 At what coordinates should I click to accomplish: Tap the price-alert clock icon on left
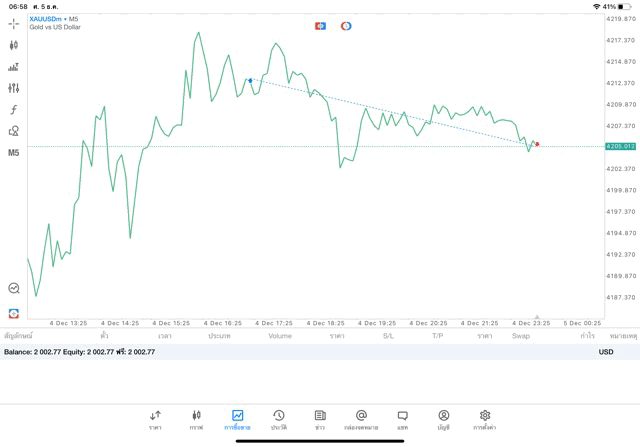point(14,288)
